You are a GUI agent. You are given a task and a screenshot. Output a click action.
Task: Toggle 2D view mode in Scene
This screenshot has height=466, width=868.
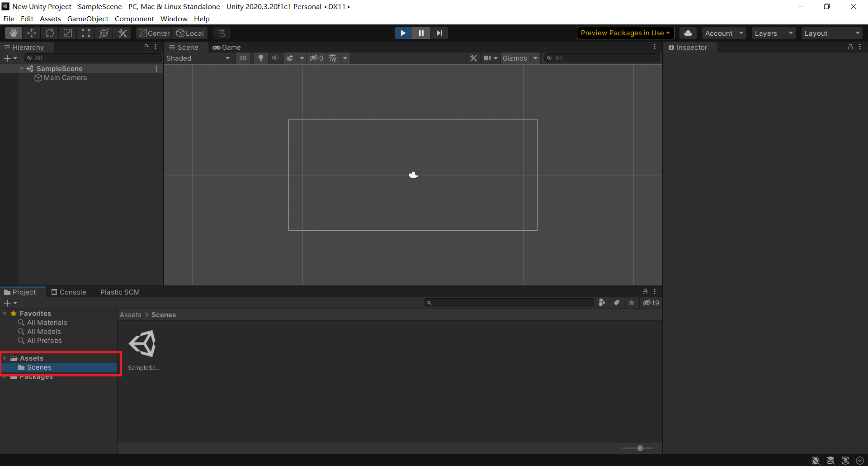243,58
